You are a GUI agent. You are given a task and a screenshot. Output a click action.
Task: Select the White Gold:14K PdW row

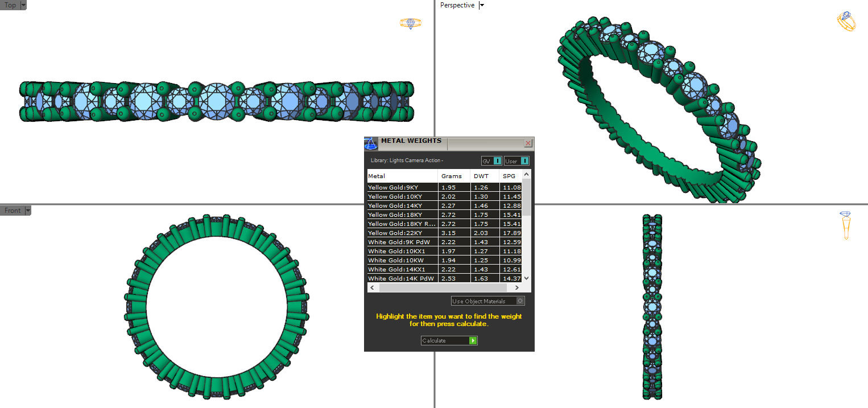pyautogui.click(x=445, y=278)
